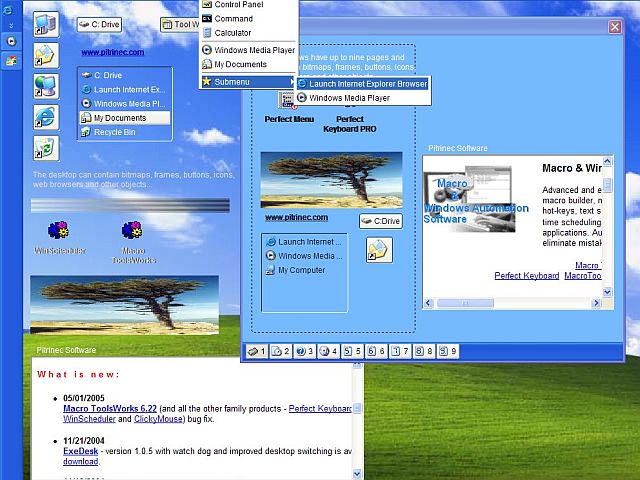Image resolution: width=640 pixels, height=480 pixels.
Task: Click the news pane scroll down arrow
Action: [357, 474]
